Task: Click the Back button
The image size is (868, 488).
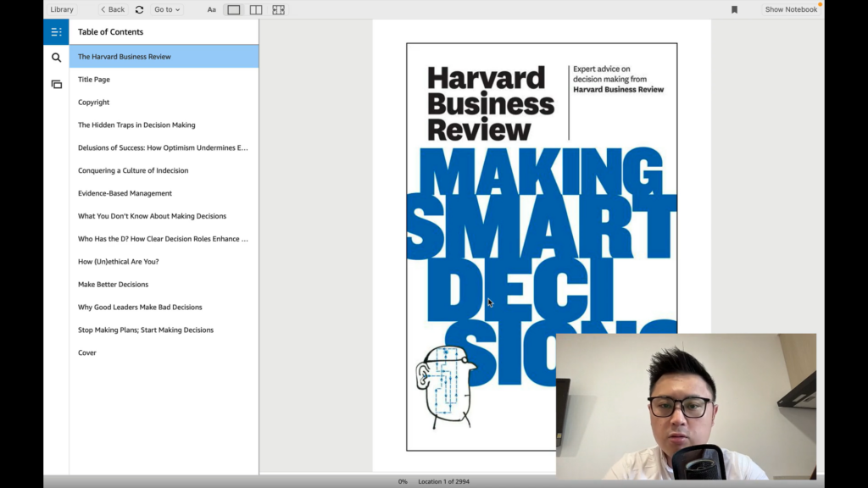Action: pyautogui.click(x=113, y=9)
